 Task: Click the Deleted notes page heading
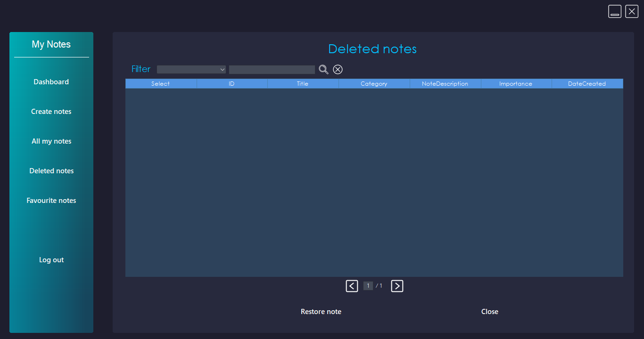point(372,49)
